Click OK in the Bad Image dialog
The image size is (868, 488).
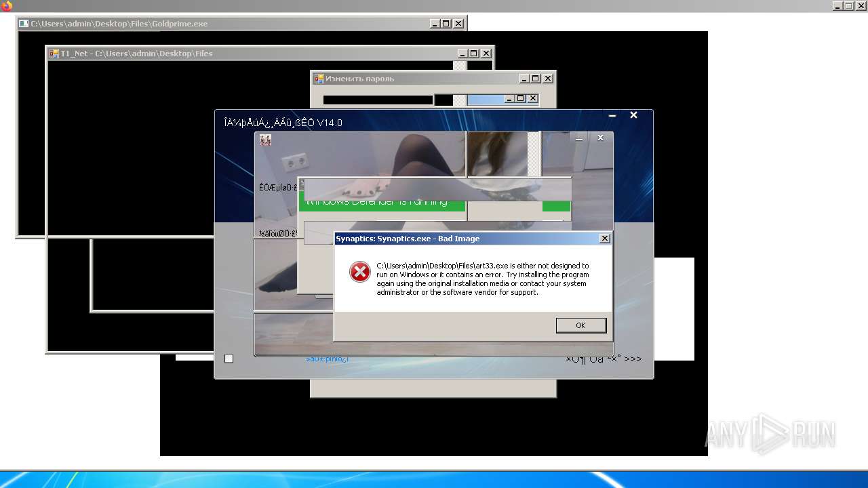click(x=581, y=325)
